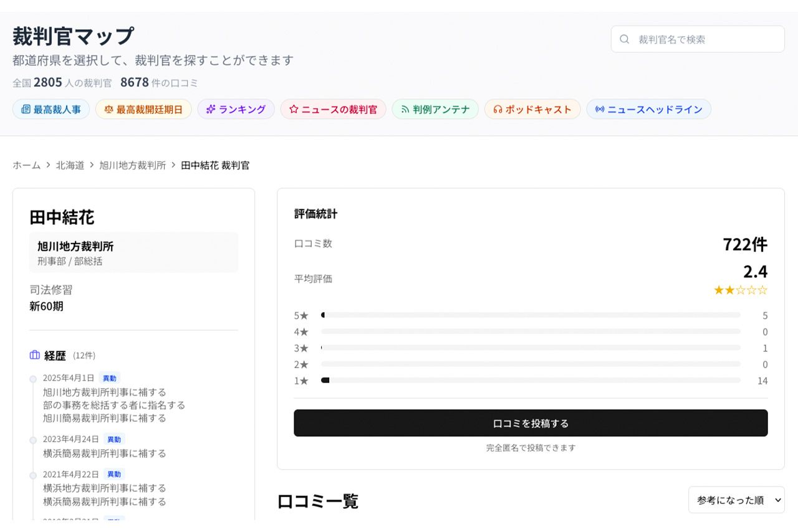Click 部の事務を総括する者に指名する entry
Viewport: 798px width, 532px height.
tap(114, 405)
